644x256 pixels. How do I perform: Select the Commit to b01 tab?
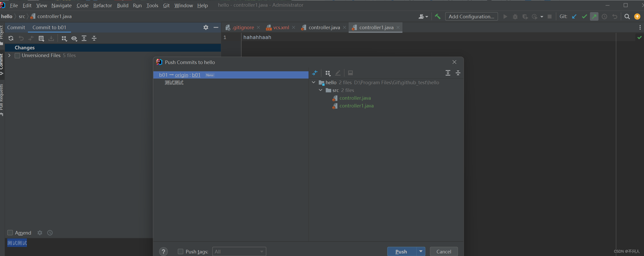[49, 27]
